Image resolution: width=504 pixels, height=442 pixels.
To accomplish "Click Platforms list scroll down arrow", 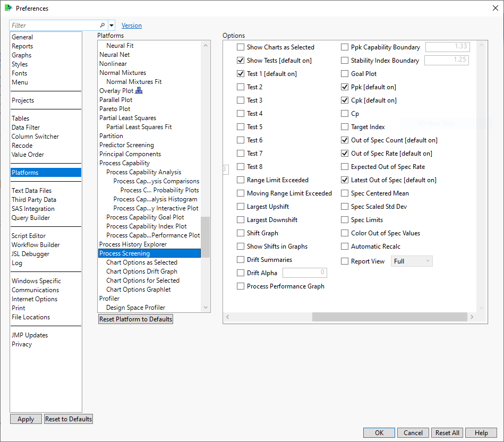I will [x=206, y=308].
